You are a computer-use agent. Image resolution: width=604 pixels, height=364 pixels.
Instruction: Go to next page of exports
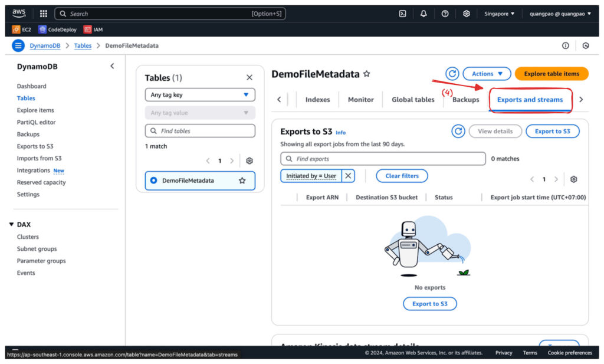pyautogui.click(x=556, y=179)
